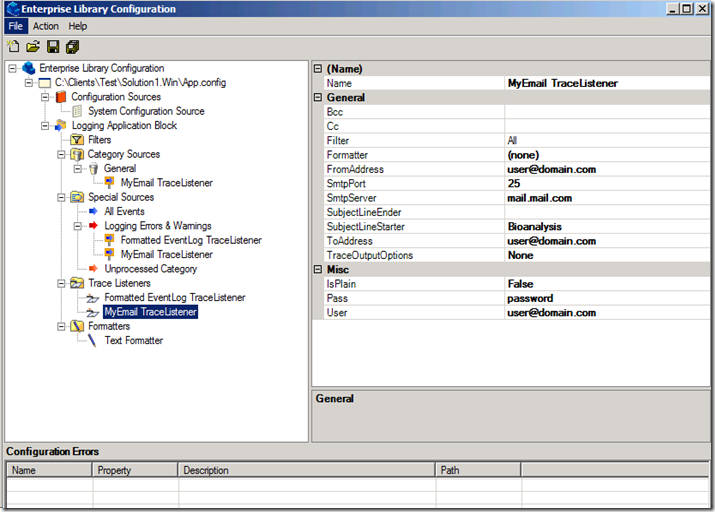This screenshot has width=715, height=512.
Task: Collapse the General property group
Action: point(318,98)
